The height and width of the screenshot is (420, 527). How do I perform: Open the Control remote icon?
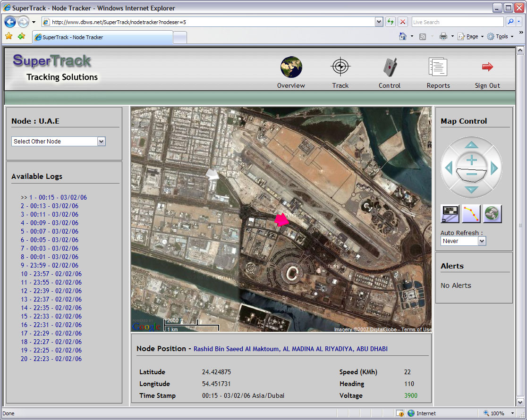coord(390,67)
